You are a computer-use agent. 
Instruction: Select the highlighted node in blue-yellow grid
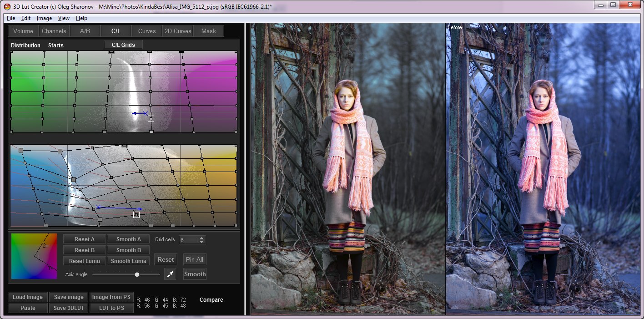tap(136, 214)
